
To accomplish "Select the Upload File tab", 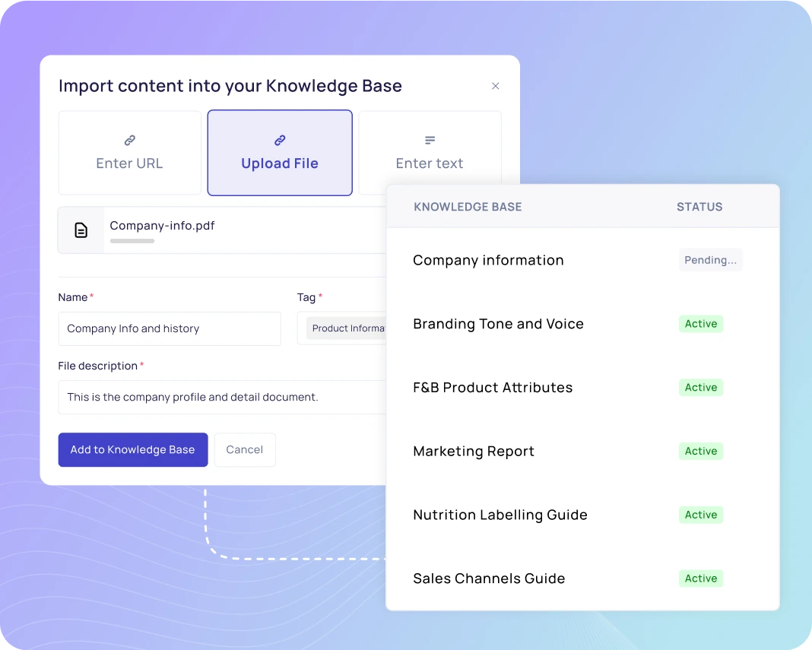I will pyautogui.click(x=279, y=153).
